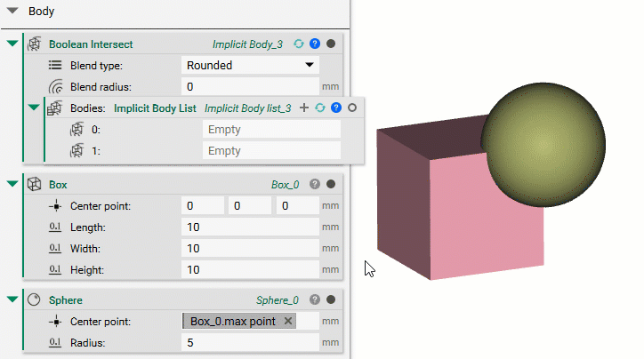Click the Length scalar icon
Image resolution: width=644 pixels, height=359 pixels.
click(x=55, y=227)
